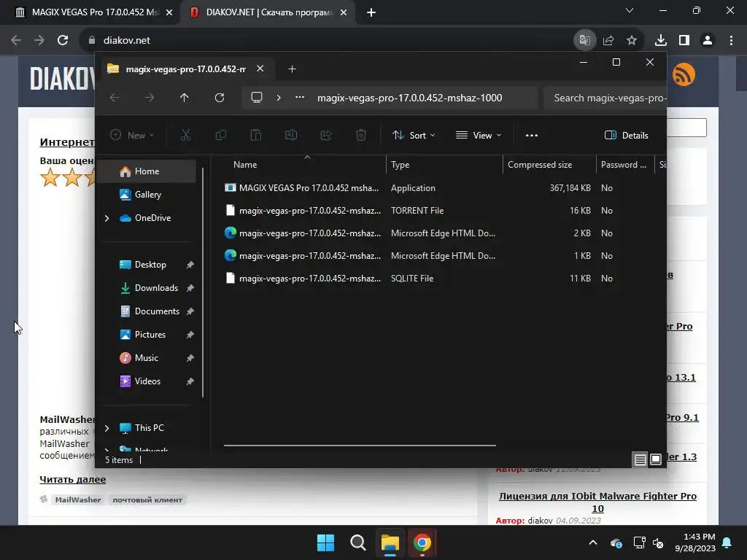Select the 2 KB Edge HTML document

438,233
